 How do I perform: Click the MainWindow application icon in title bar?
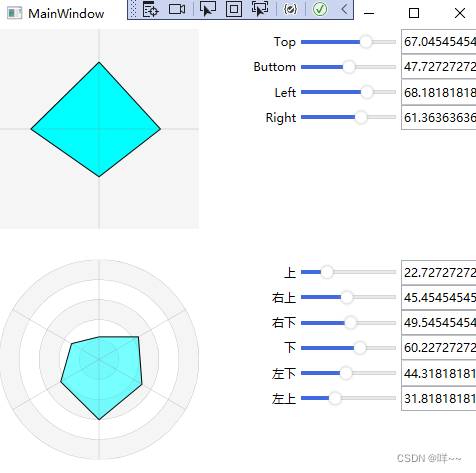click(15, 13)
